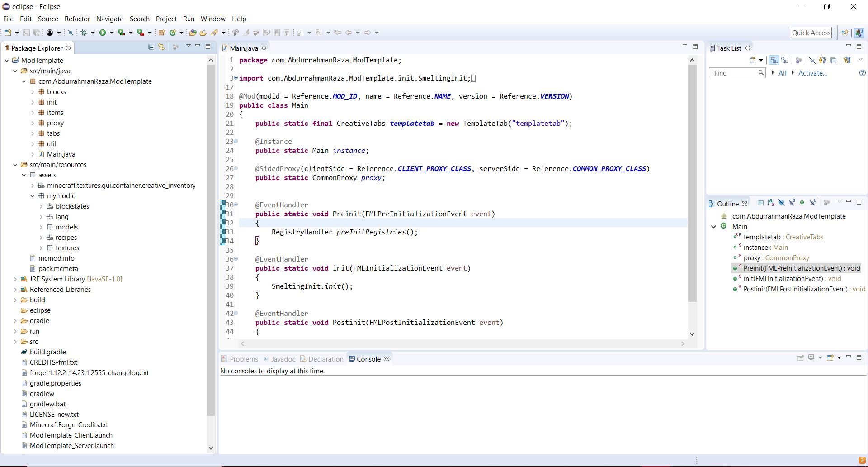
Task: Click the Back navigation arrow icon
Action: click(x=349, y=33)
